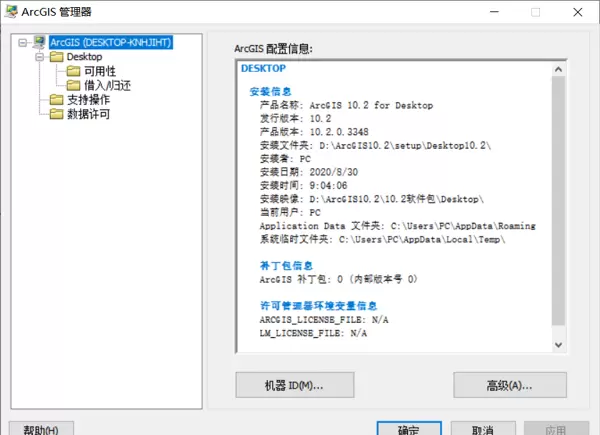Screen dimensions: 600x435
Task: Click the 借入/归还 folder icon
Action: tap(73, 85)
